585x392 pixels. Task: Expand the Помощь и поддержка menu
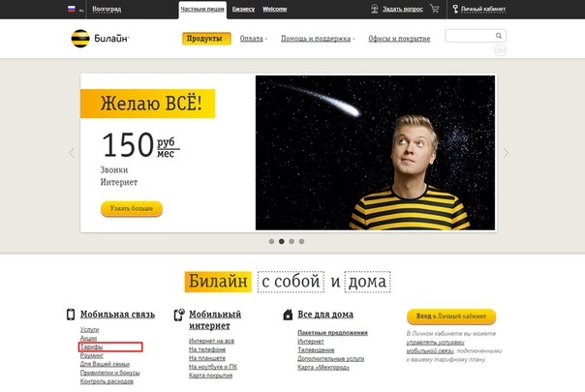coord(318,39)
